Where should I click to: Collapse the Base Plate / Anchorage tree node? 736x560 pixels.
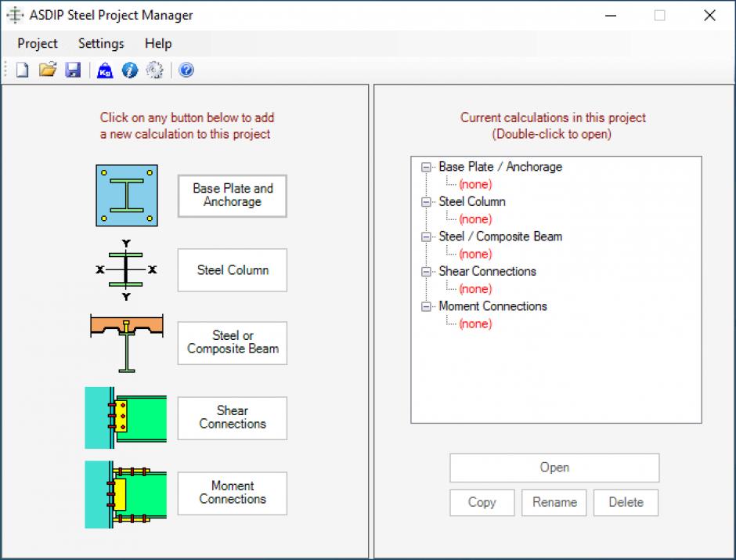coord(426,167)
